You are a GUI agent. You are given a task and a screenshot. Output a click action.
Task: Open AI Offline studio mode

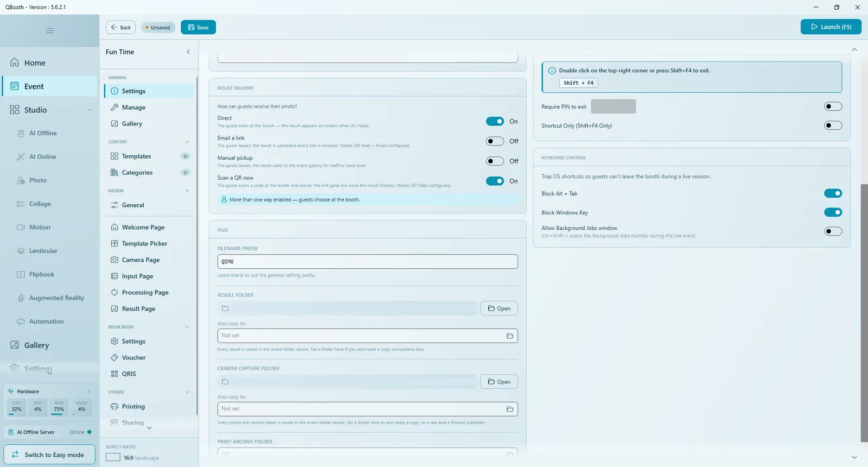(49, 133)
